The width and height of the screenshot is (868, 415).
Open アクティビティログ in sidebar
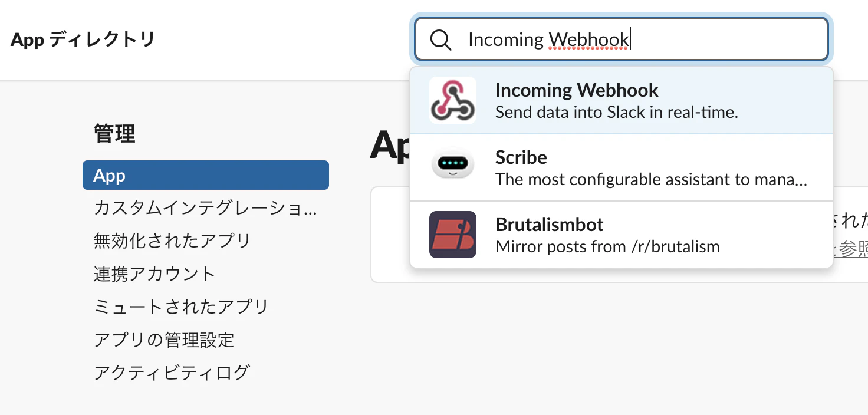(172, 373)
